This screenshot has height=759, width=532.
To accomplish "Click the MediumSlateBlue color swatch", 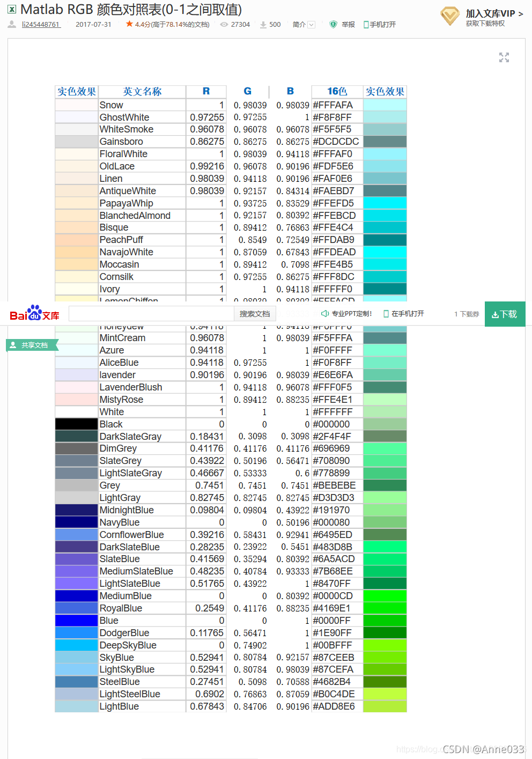I will click(x=76, y=571).
